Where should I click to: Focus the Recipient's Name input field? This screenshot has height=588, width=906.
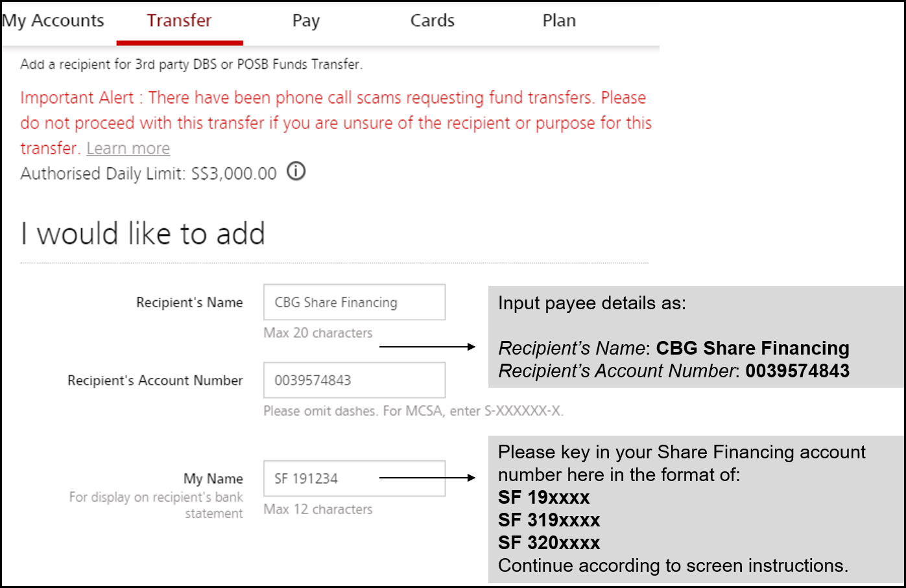pos(354,302)
